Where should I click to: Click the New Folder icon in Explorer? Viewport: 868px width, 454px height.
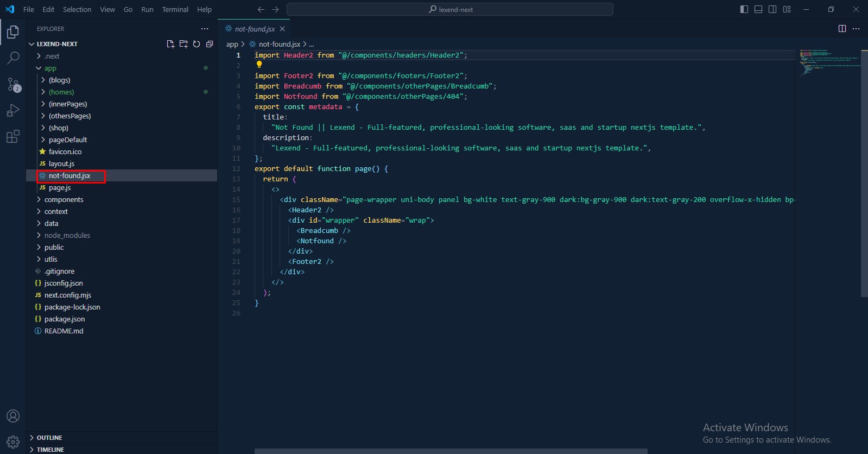coord(183,44)
